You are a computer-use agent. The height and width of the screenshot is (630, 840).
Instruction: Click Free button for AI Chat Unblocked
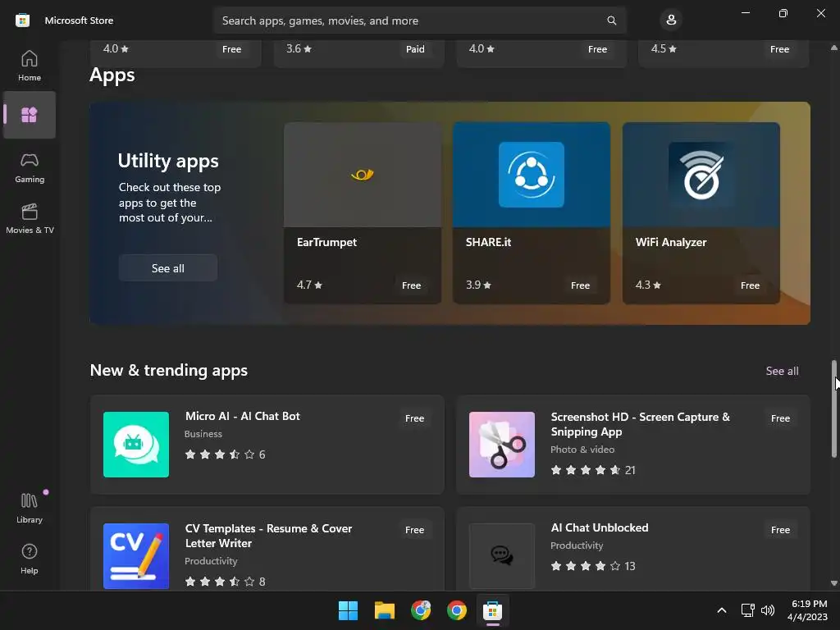780,529
